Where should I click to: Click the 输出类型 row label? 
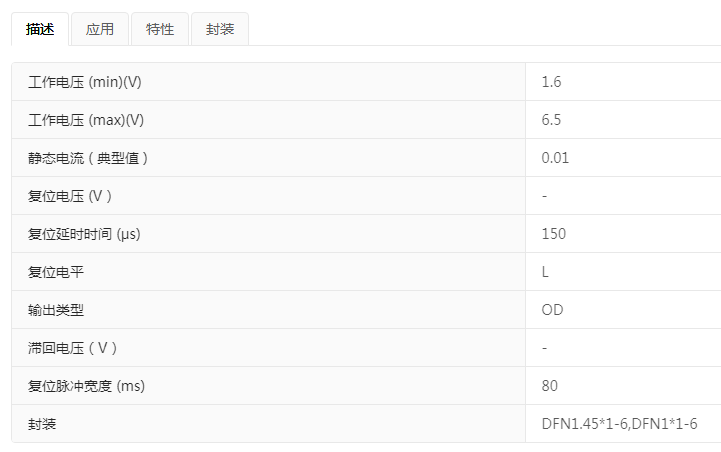(56, 310)
